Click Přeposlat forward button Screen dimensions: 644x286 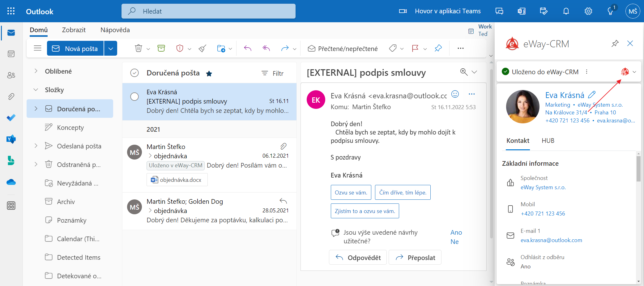pyautogui.click(x=415, y=258)
